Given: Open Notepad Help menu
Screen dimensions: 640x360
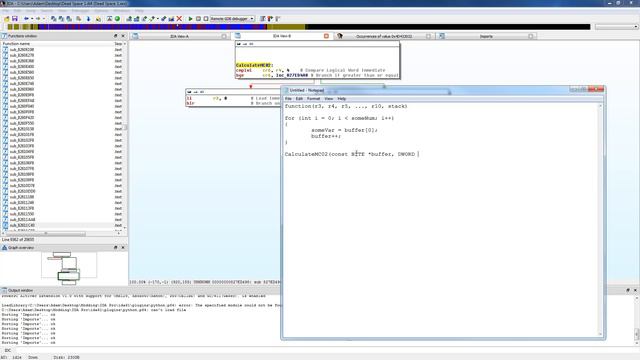Looking at the screenshot, I should click(342, 99).
